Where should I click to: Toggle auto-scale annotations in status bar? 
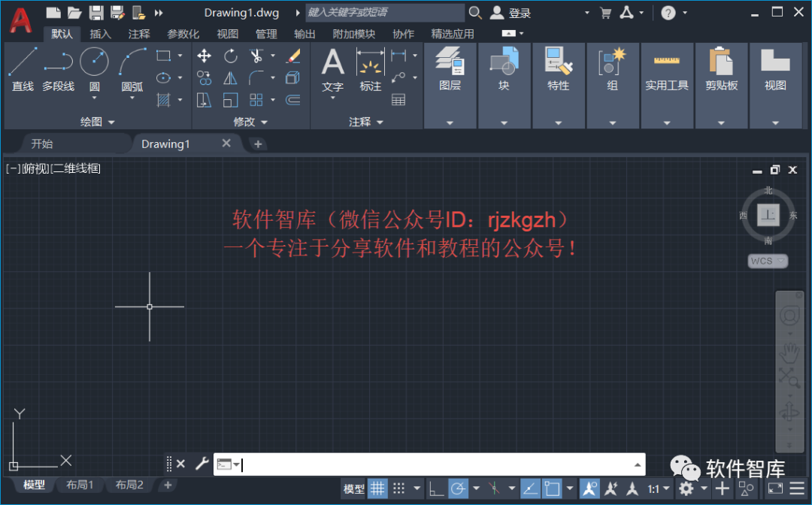coord(611,488)
